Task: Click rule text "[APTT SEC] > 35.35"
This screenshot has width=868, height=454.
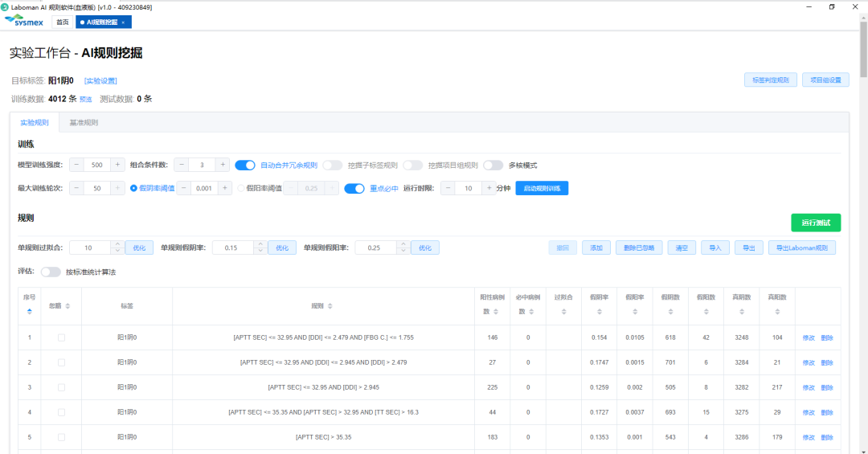Action: coord(324,437)
